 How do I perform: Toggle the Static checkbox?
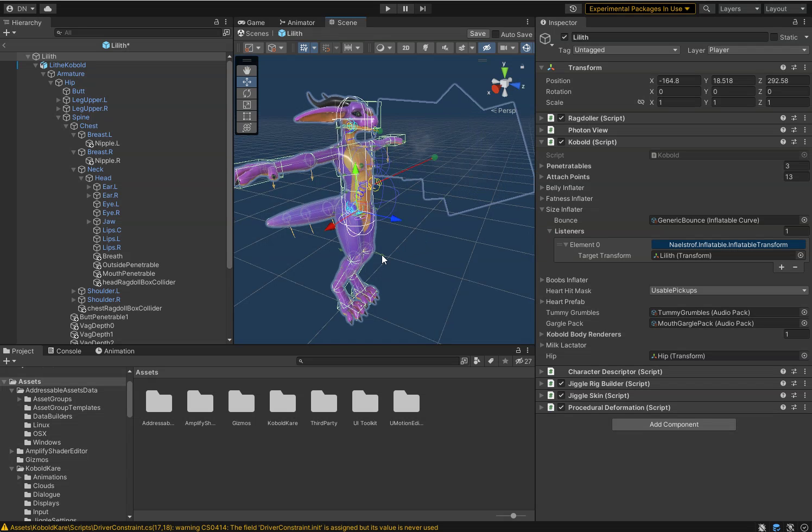point(774,37)
